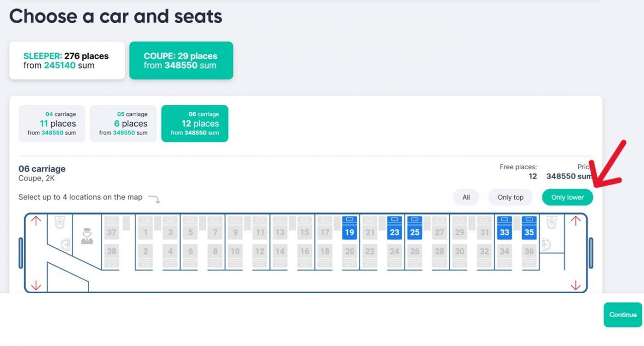Viewport: 644px width, 346px height.
Task: Open the 04 carriage with 11 places
Action: (x=52, y=123)
